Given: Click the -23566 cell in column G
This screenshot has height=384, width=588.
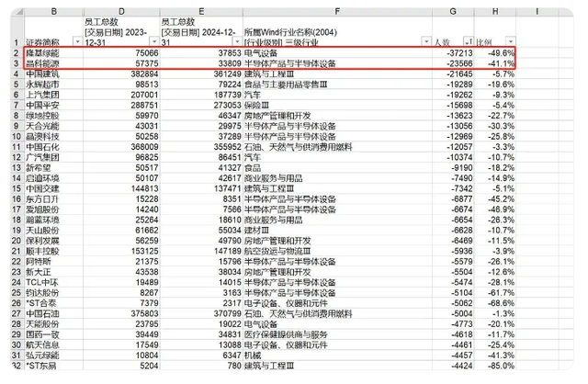Looking at the screenshot, I should point(453,63).
